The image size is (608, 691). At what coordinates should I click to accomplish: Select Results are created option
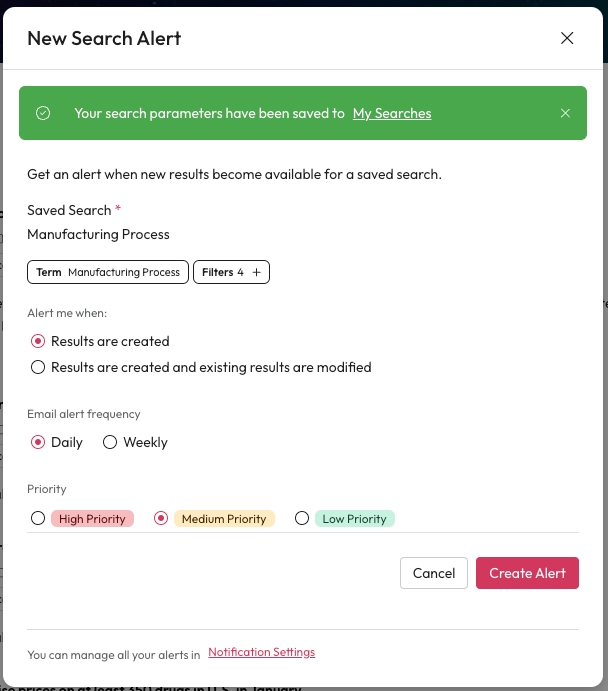pyautogui.click(x=39, y=341)
